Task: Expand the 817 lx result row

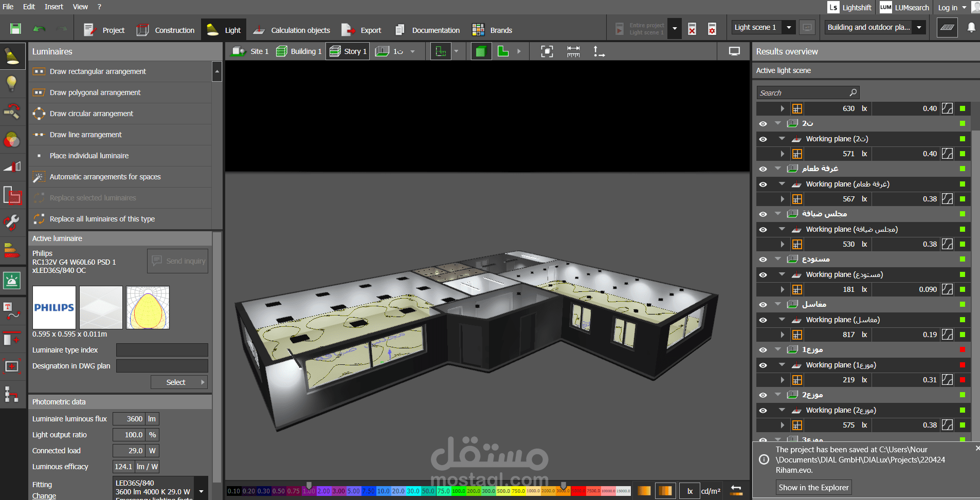Action: [782, 335]
